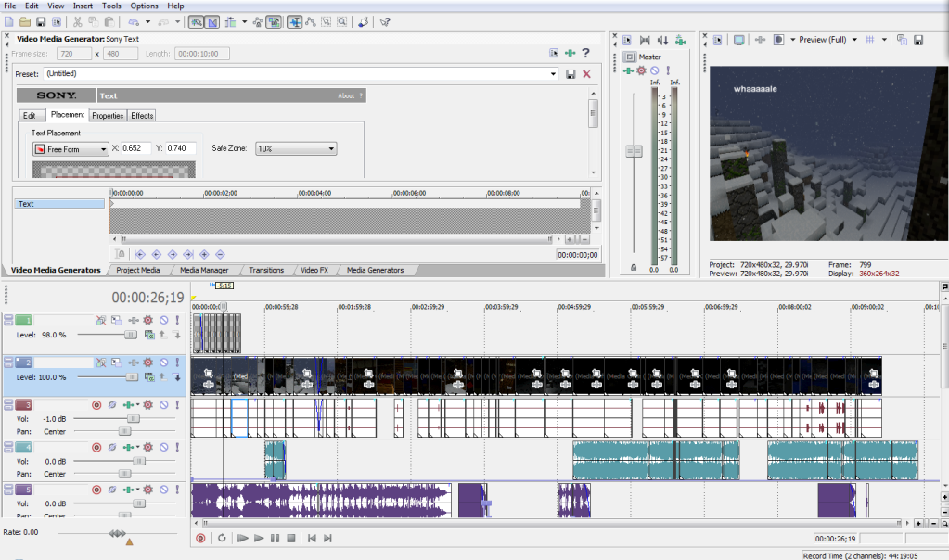Expand the Safe Zone 10% dropdown
Viewport: 949px width, 560px height.
(x=296, y=149)
